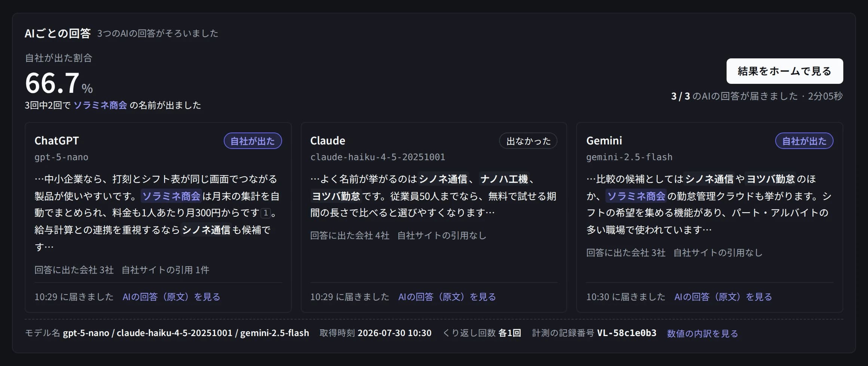Open AIの回答（原文）を見る link in Gemini card
The image size is (868, 366).
point(723,297)
